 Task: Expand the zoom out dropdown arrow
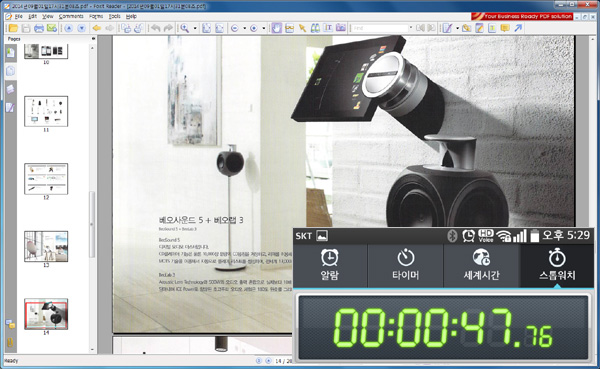click(x=245, y=28)
